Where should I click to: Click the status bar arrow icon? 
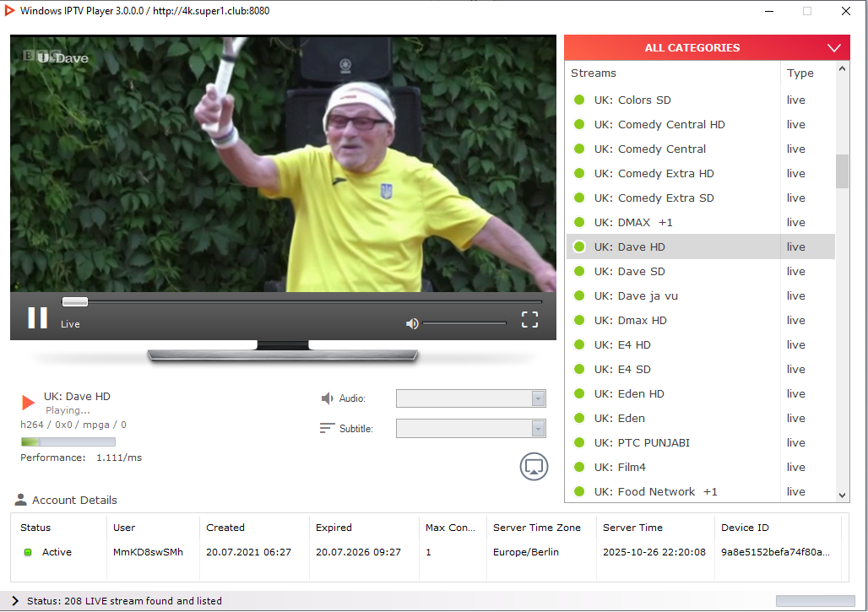tap(15, 601)
